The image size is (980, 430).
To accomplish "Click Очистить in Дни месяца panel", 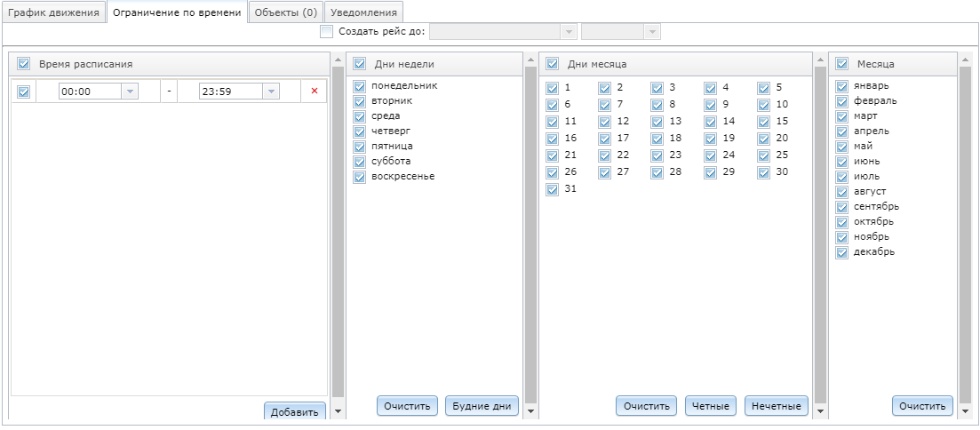I will click(646, 406).
